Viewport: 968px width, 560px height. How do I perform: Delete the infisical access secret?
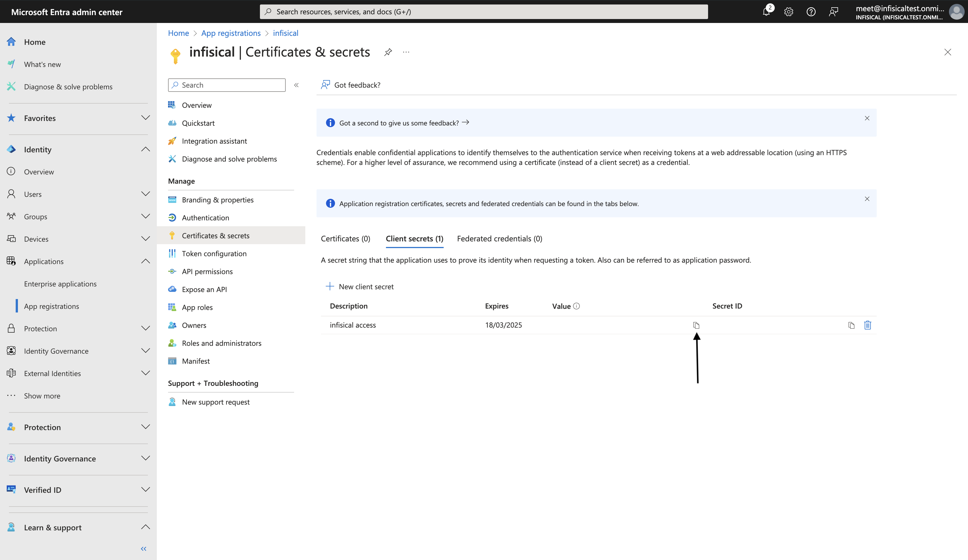tap(867, 325)
